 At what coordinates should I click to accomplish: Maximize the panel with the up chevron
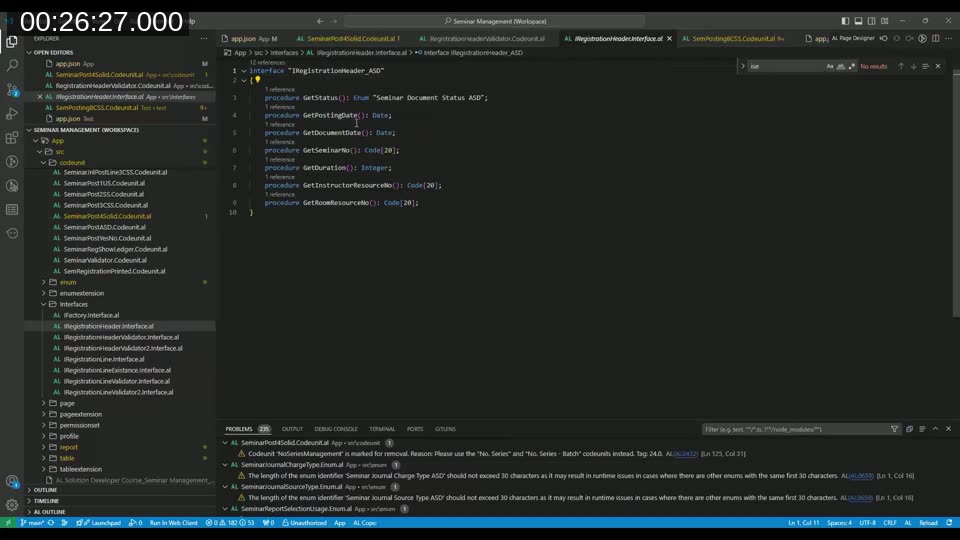[x=936, y=429]
